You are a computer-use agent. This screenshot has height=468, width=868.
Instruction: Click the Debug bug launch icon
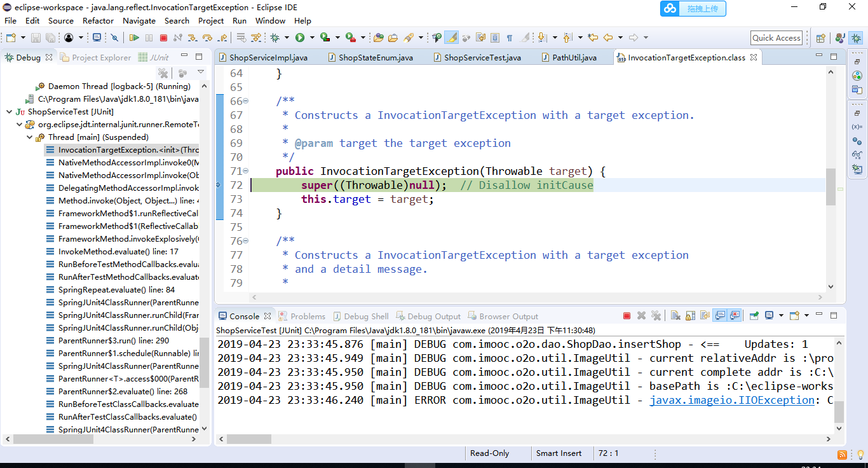275,38
